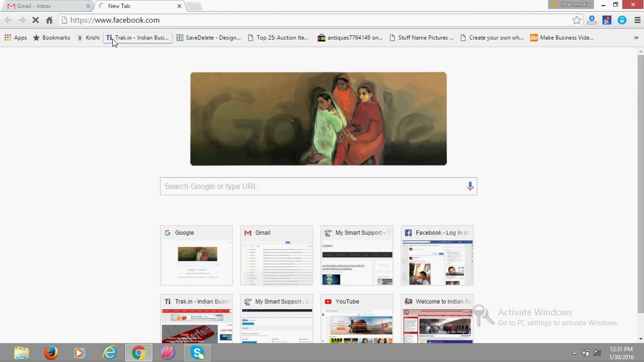Open Trak.in - Indian Business tile
This screenshot has width=644, height=362.
click(x=196, y=319)
